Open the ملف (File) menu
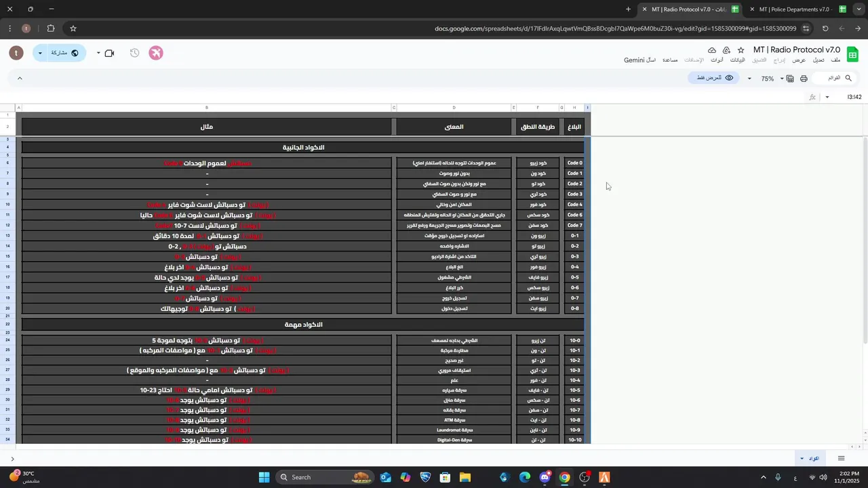The height and width of the screenshot is (488, 868). pyautogui.click(x=835, y=60)
